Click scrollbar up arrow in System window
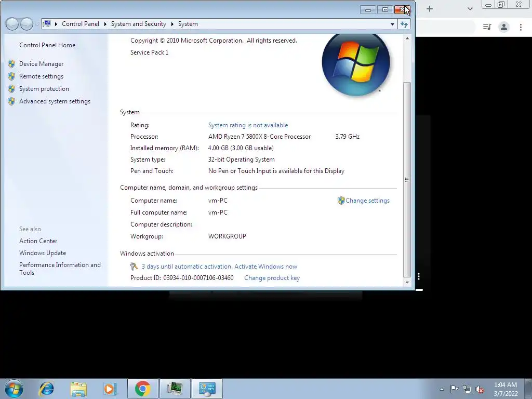Viewport: 532px width, 399px height. click(407, 38)
